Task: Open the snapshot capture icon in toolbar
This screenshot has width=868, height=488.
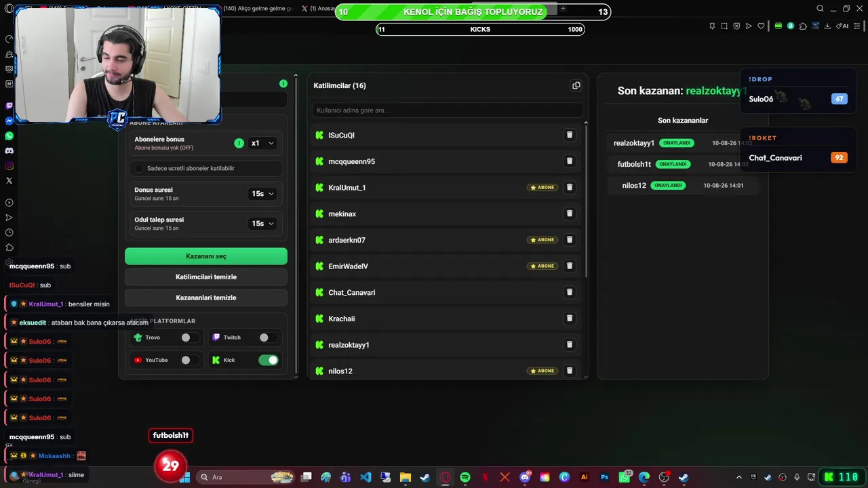Action: click(x=724, y=26)
